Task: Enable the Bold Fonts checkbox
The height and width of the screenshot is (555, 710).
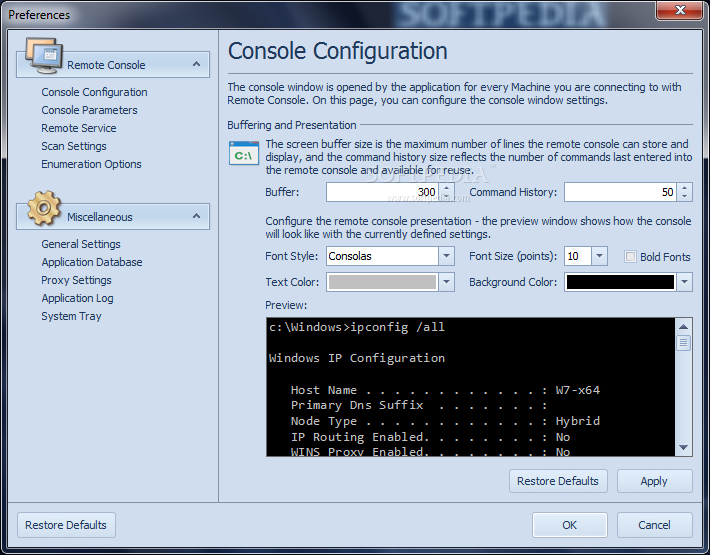Action: pyautogui.click(x=630, y=257)
